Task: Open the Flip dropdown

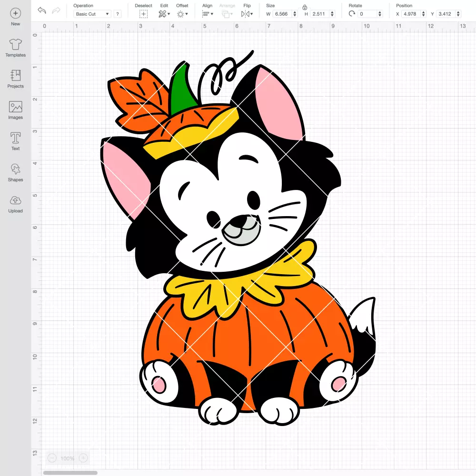Action: pyautogui.click(x=247, y=14)
